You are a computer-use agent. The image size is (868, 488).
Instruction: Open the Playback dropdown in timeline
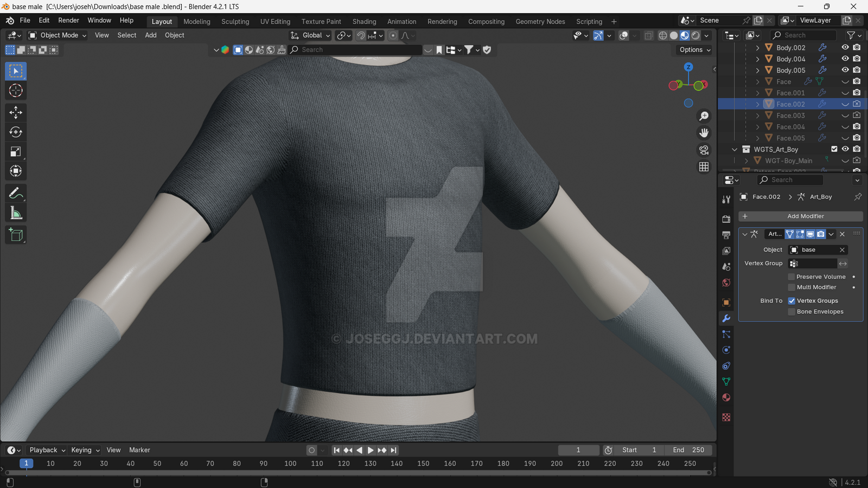click(47, 450)
